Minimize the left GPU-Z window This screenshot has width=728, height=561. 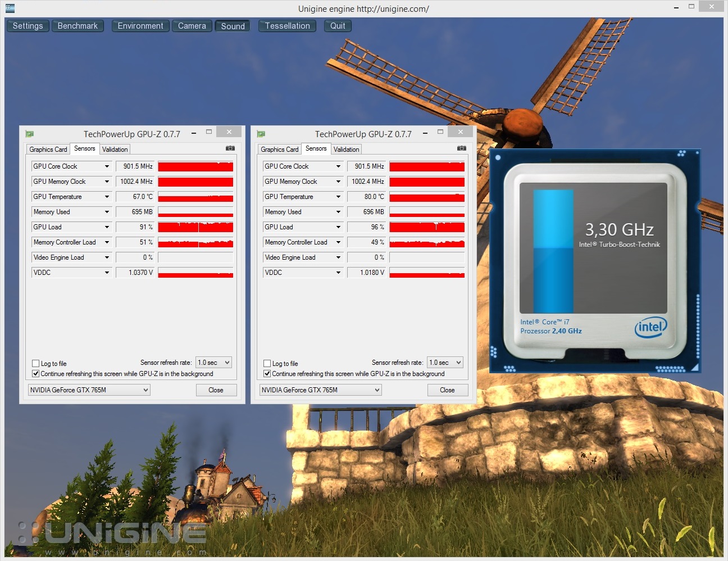point(194,133)
